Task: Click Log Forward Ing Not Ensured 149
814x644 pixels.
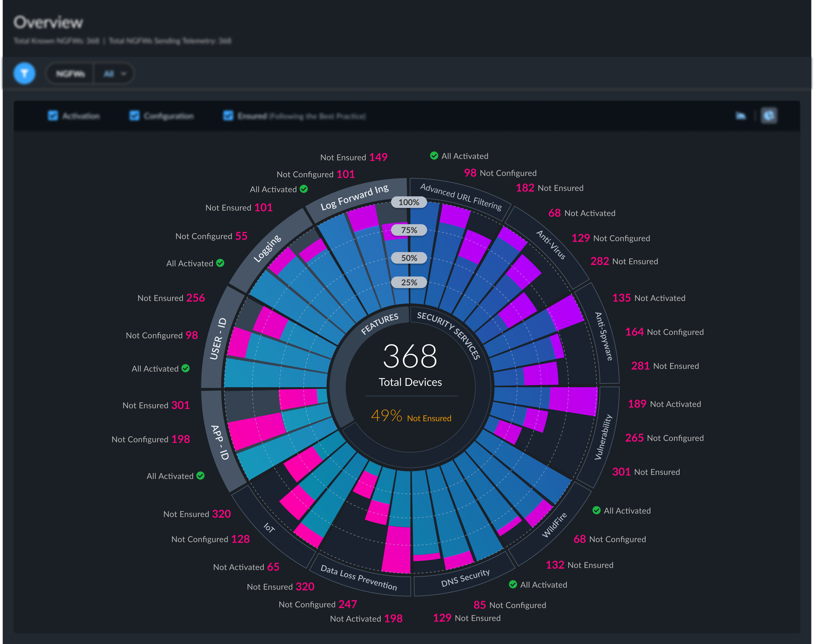Action: pos(354,157)
